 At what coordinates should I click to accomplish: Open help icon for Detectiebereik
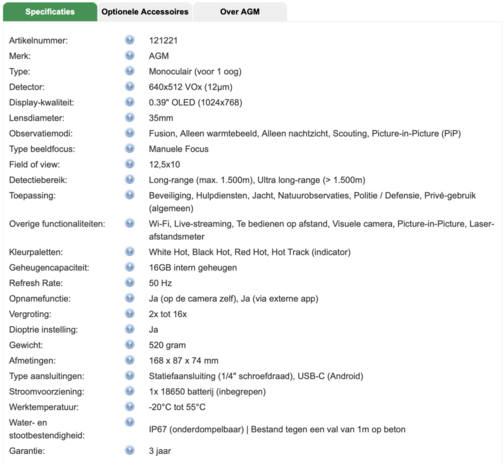[130, 179]
